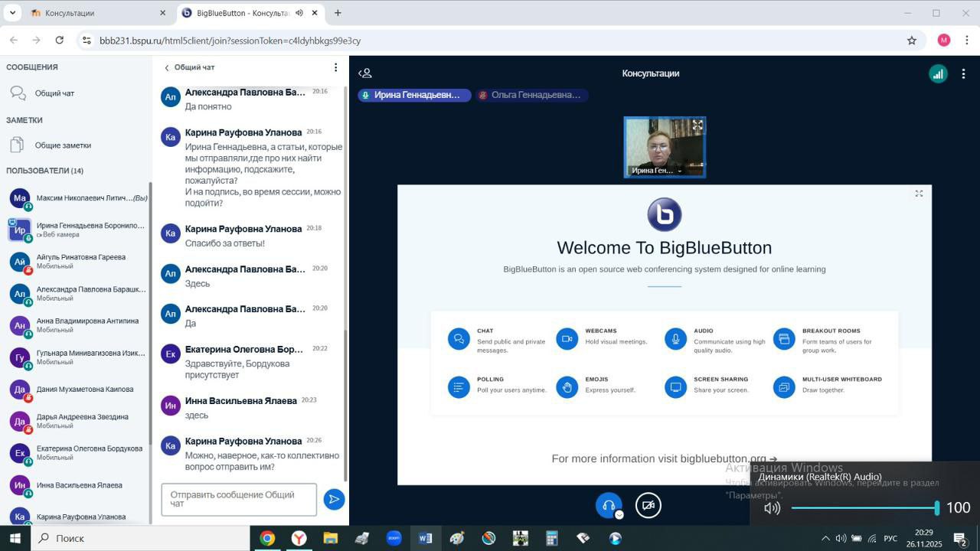This screenshot has height=551, width=980.
Task: Make the webcam video fullscreen
Action: pyautogui.click(x=697, y=125)
